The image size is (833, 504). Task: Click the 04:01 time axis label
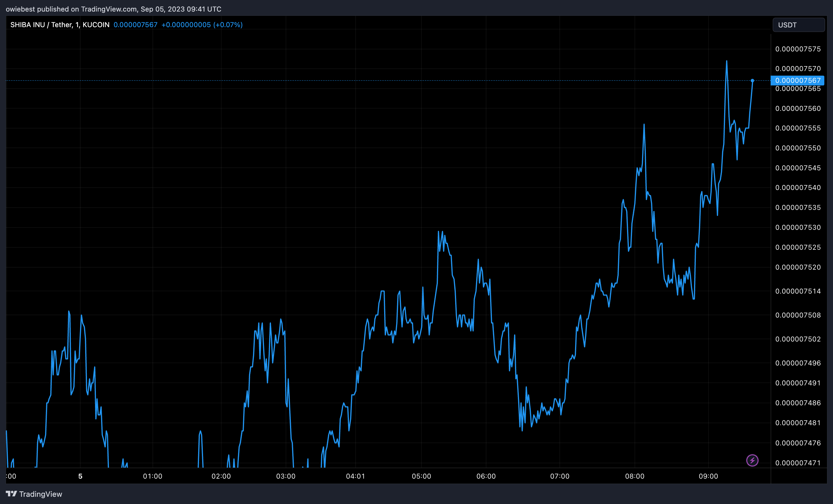tap(355, 476)
